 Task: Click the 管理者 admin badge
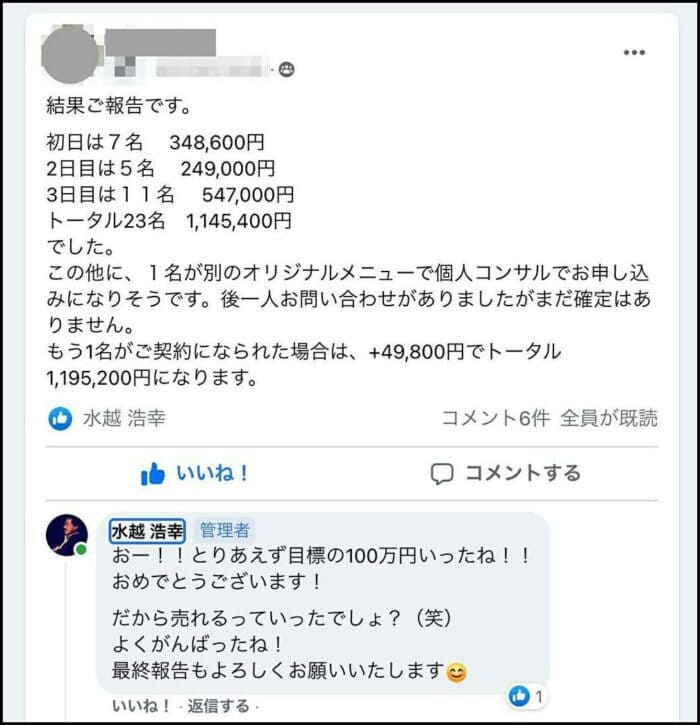pos(225,530)
